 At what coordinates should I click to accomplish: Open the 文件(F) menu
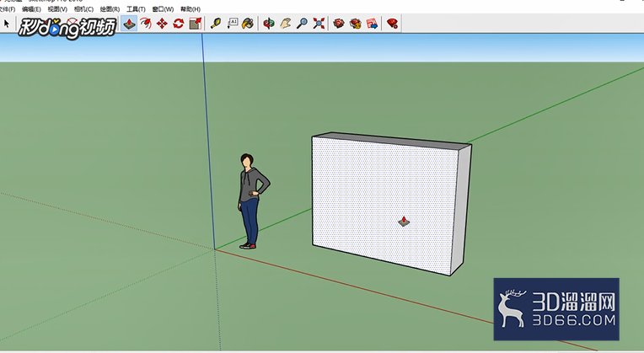pyautogui.click(x=7, y=9)
